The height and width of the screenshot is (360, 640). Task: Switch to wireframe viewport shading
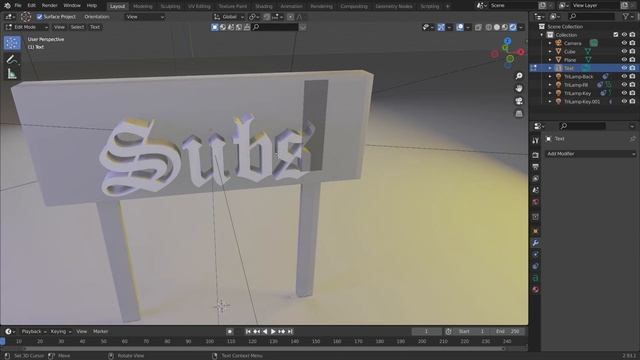[489, 27]
